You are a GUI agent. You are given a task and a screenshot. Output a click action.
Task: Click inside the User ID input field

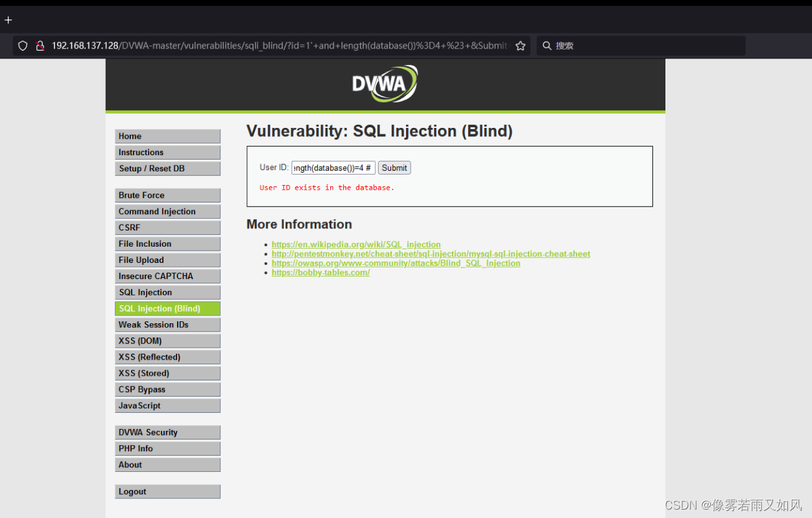333,167
